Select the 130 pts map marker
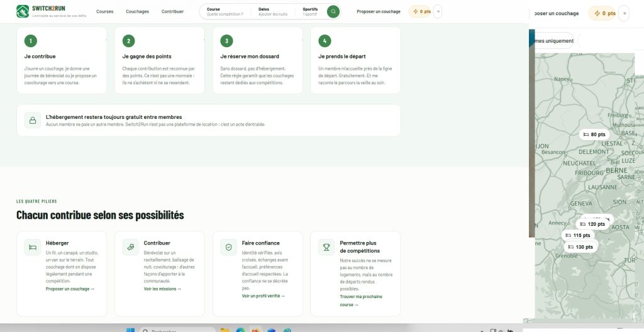 click(580, 247)
